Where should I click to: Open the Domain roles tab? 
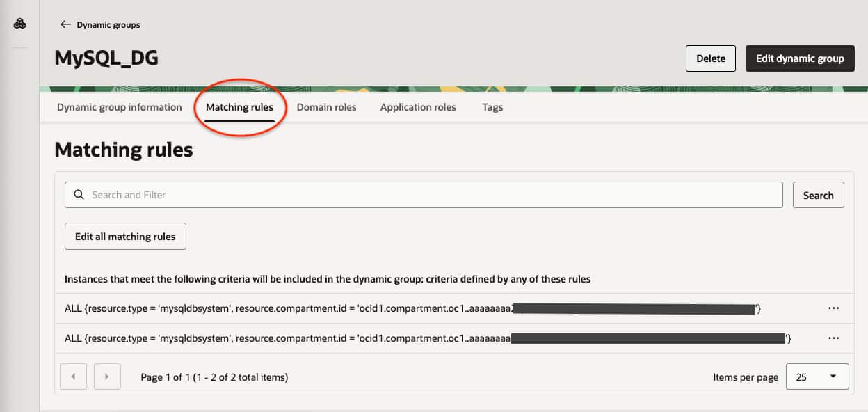pos(326,107)
